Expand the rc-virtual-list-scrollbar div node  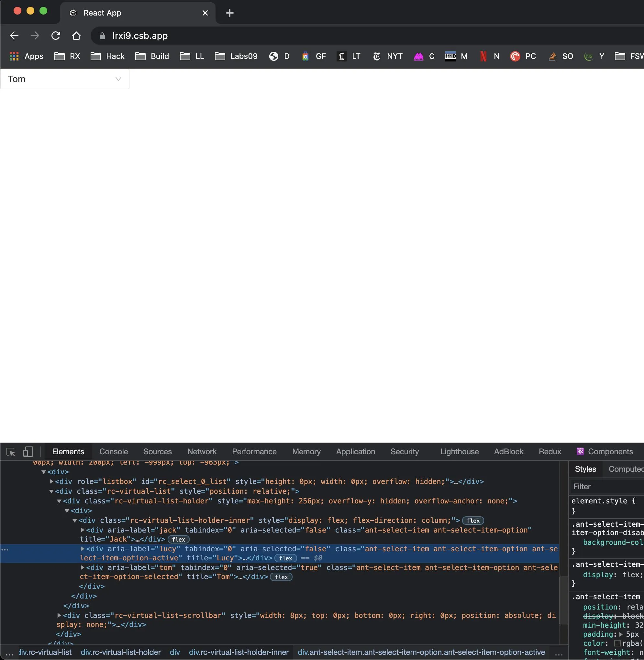pos(59,615)
